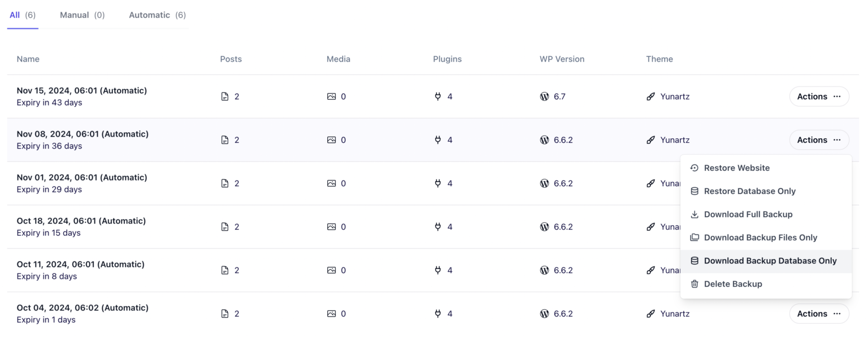
Task: Click the trash icon next to Delete Backup
Action: [x=694, y=284]
